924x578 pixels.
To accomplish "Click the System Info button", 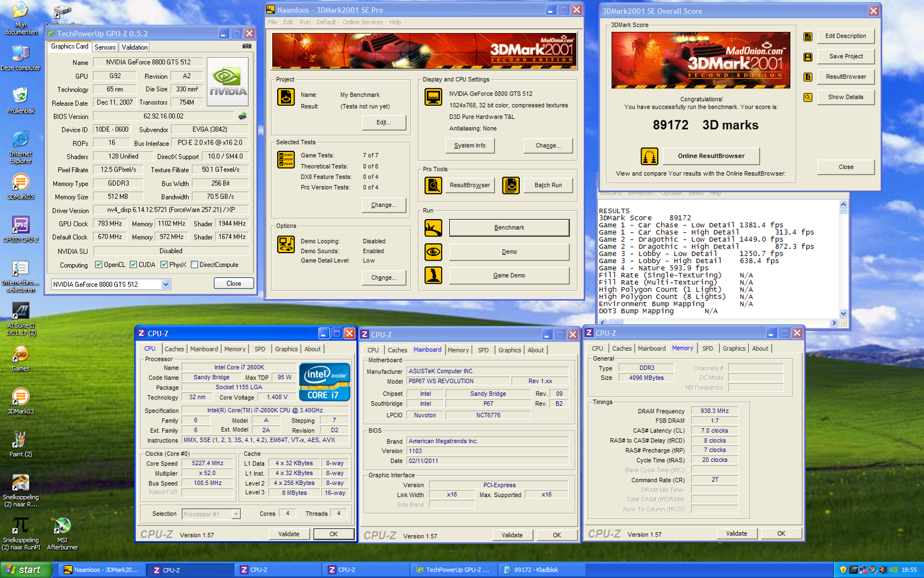I will [470, 146].
